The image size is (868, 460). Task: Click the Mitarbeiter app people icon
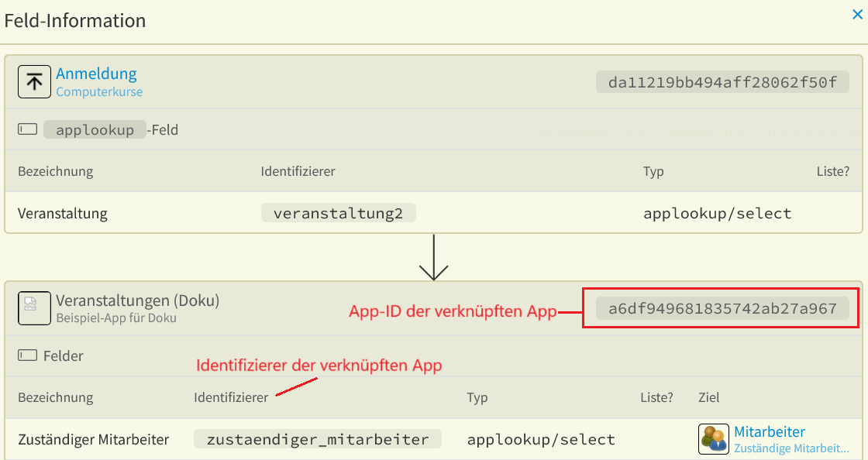[x=714, y=439]
